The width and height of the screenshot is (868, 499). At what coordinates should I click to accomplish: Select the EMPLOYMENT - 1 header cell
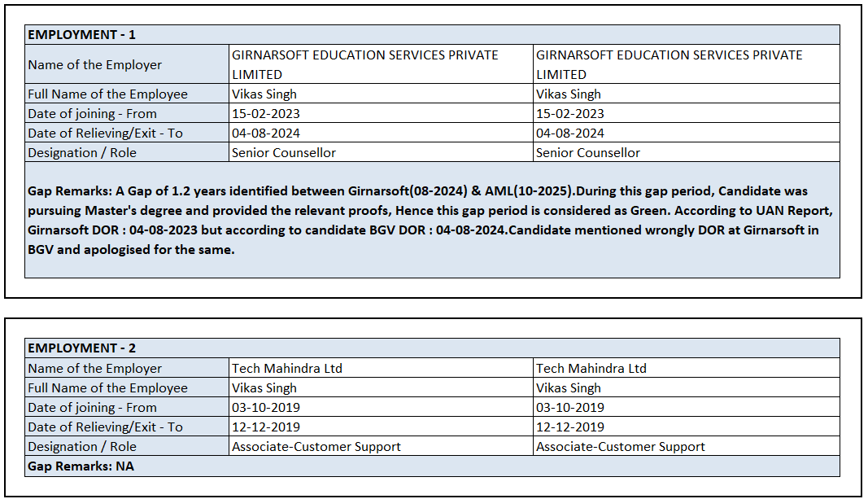[432, 35]
